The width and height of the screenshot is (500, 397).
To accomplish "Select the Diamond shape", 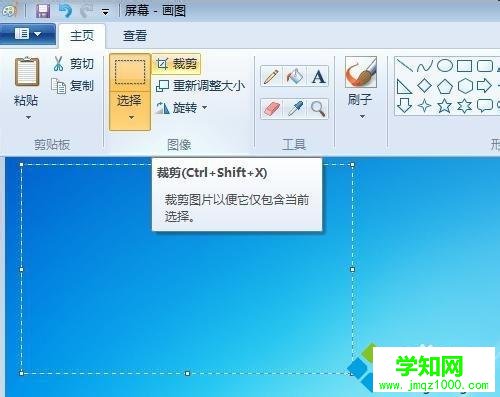I will pyautogui.click(x=425, y=86).
